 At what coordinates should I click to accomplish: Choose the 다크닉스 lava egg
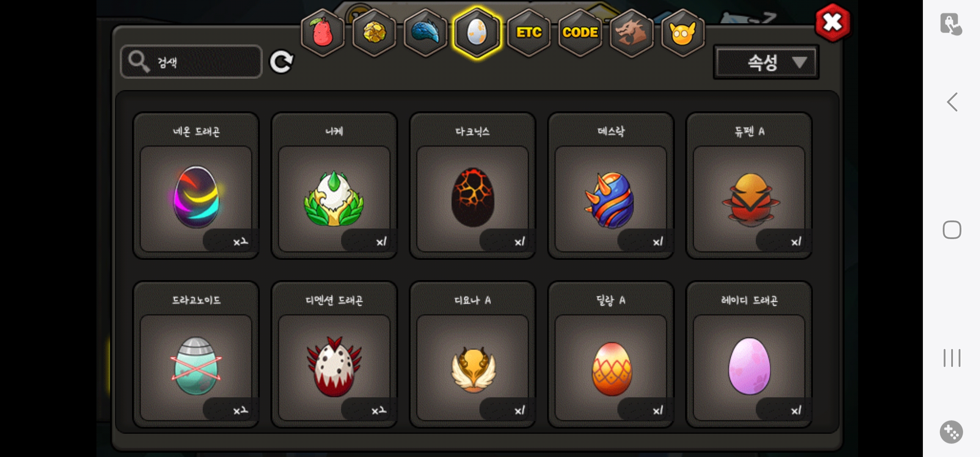pos(473,185)
